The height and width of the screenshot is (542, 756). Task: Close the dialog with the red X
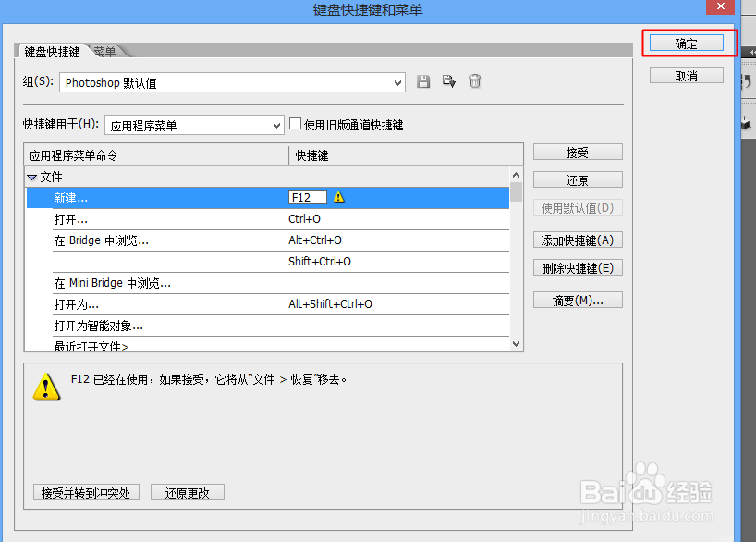click(x=718, y=7)
